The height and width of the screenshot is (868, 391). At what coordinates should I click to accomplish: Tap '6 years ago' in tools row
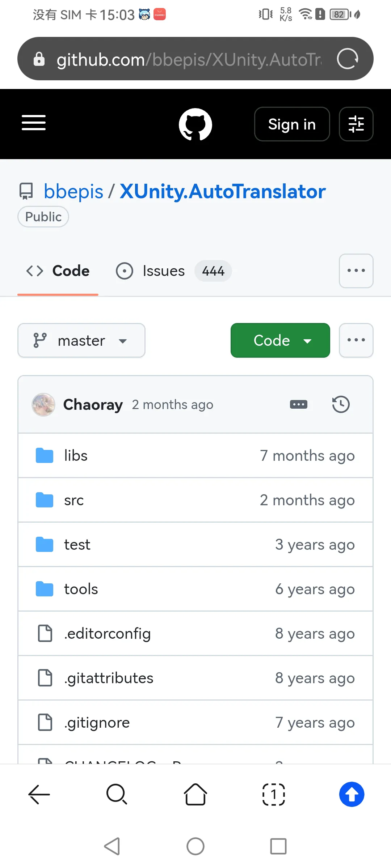click(315, 589)
